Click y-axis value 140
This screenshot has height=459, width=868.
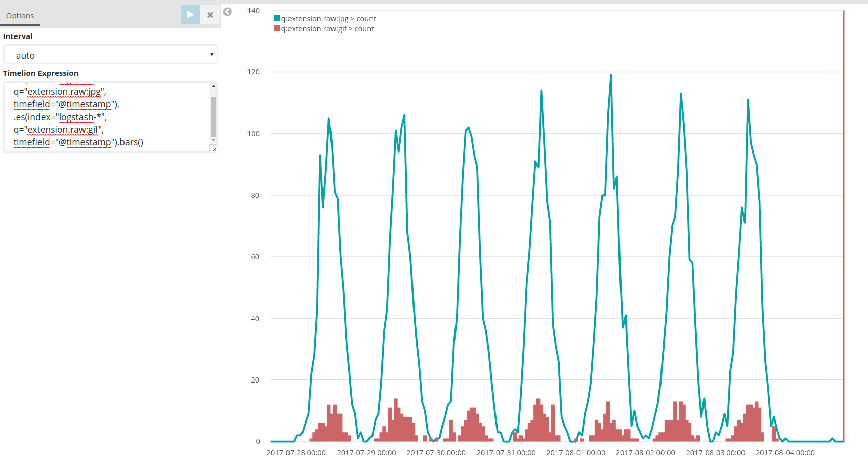tap(254, 11)
